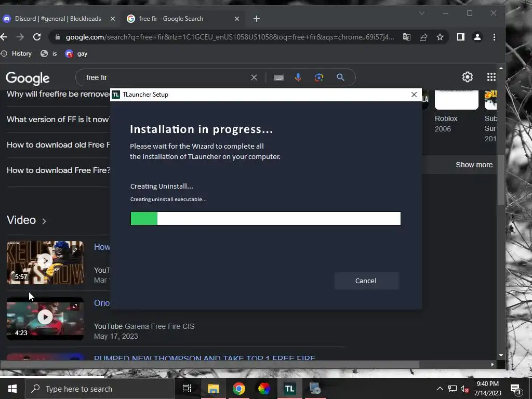
Task: Open the colorful wheel taskbar app
Action: 264,389
